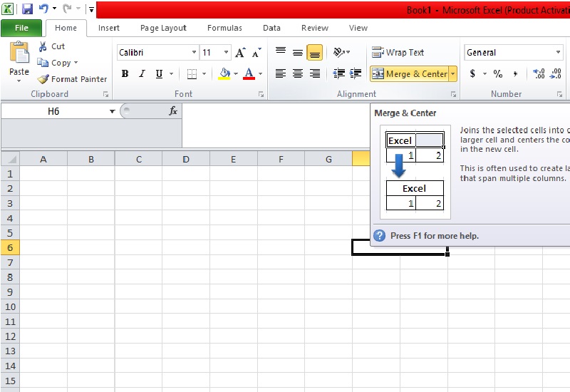This screenshot has width=570, height=392.
Task: Apply the Fill Color paint bucket
Action: (x=224, y=74)
